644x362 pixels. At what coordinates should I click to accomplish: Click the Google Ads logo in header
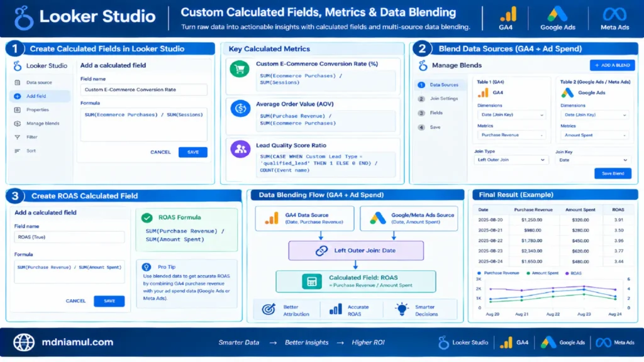coord(557,14)
